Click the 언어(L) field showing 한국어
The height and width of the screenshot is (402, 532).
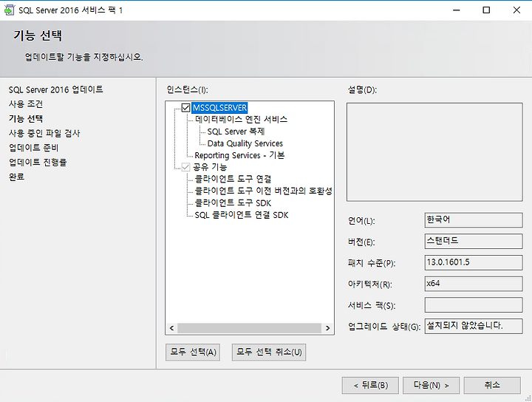pyautogui.click(x=474, y=220)
